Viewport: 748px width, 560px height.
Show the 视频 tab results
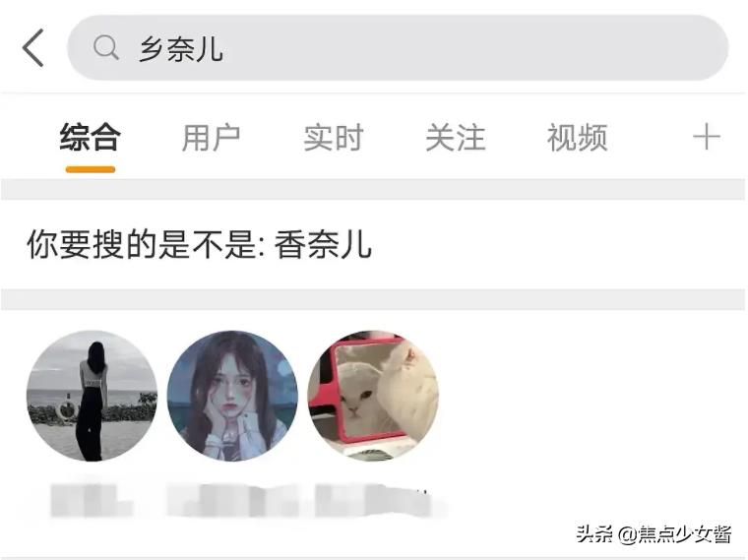pyautogui.click(x=577, y=138)
